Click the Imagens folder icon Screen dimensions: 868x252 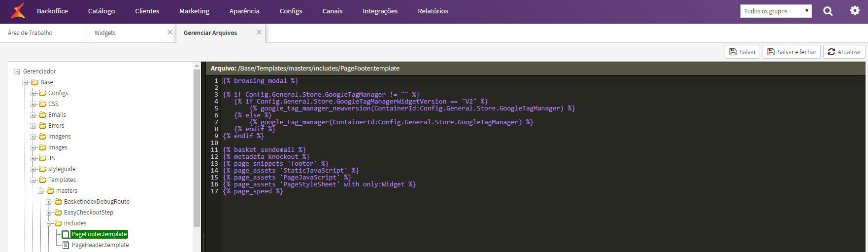point(43,137)
